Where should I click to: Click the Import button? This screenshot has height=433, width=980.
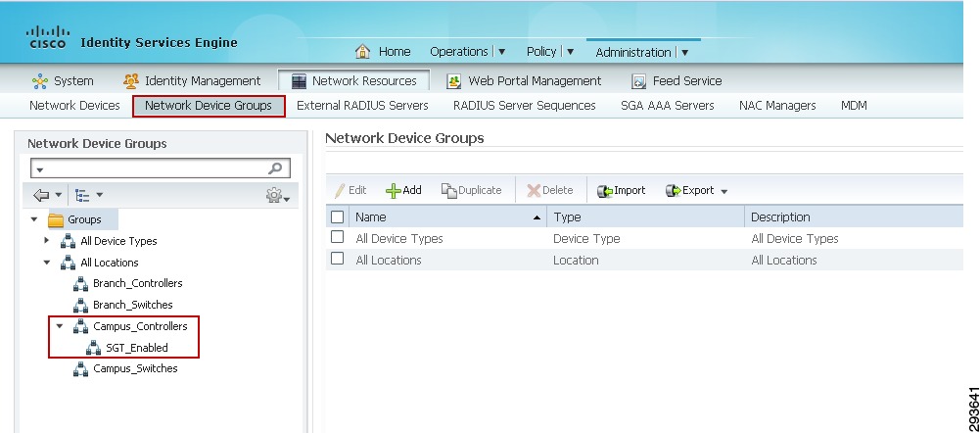tap(622, 190)
